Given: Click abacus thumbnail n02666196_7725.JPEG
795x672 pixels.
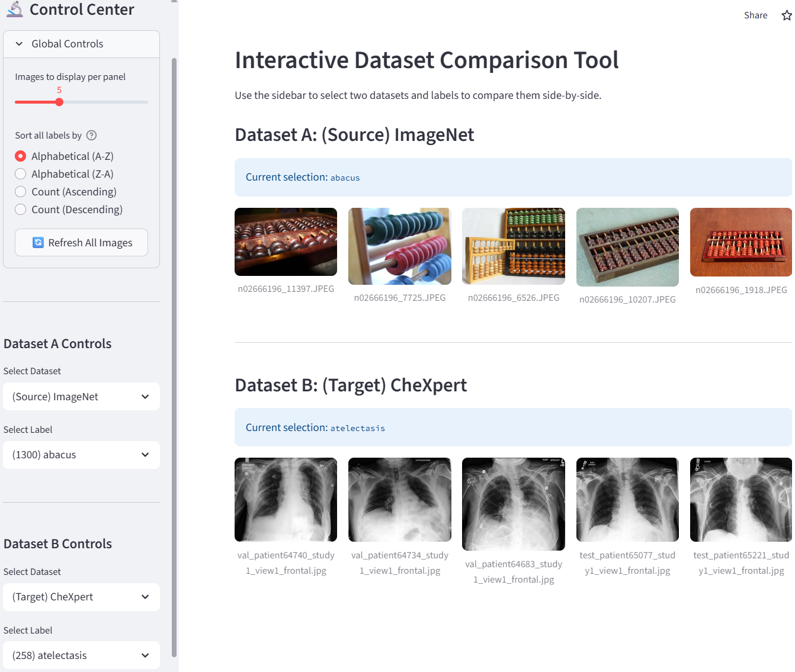Looking at the screenshot, I should click(x=400, y=246).
